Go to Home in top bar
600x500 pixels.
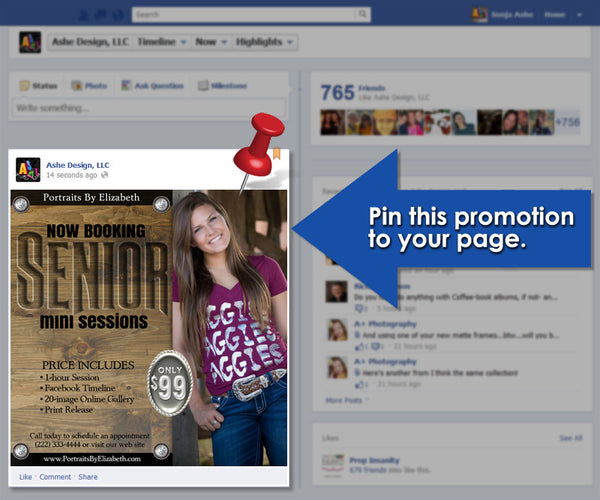pyautogui.click(x=554, y=15)
